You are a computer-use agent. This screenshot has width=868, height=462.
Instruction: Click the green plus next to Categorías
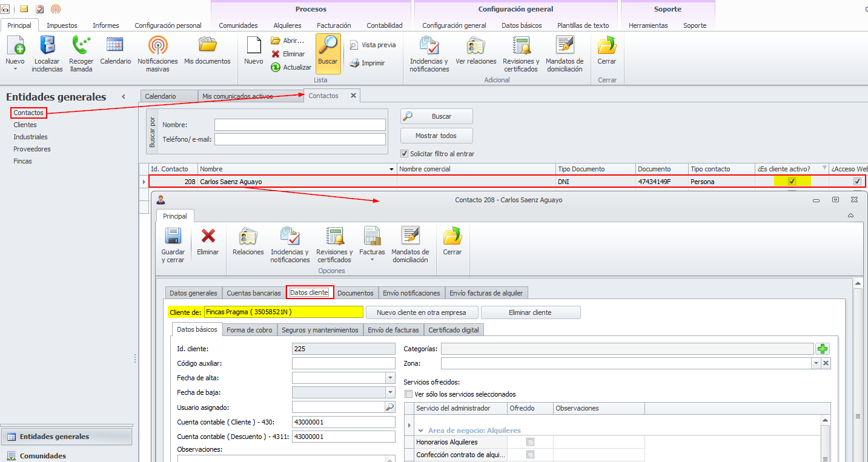coord(823,349)
